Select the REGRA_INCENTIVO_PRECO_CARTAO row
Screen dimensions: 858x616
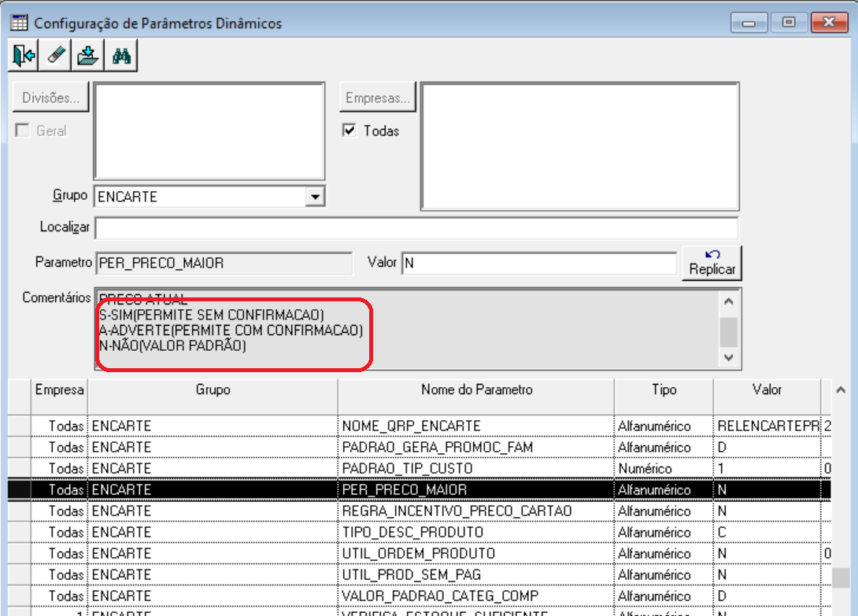[420, 511]
